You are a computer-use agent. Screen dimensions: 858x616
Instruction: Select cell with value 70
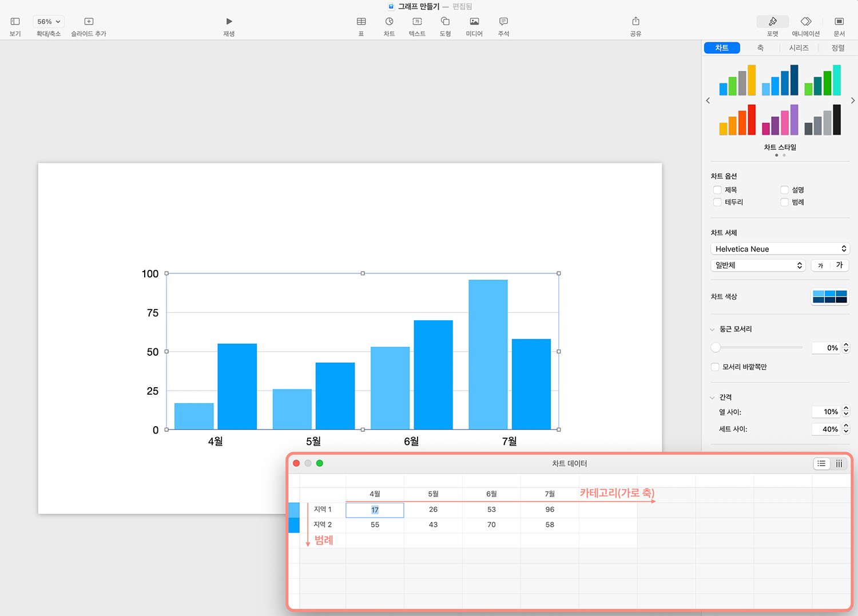491,525
